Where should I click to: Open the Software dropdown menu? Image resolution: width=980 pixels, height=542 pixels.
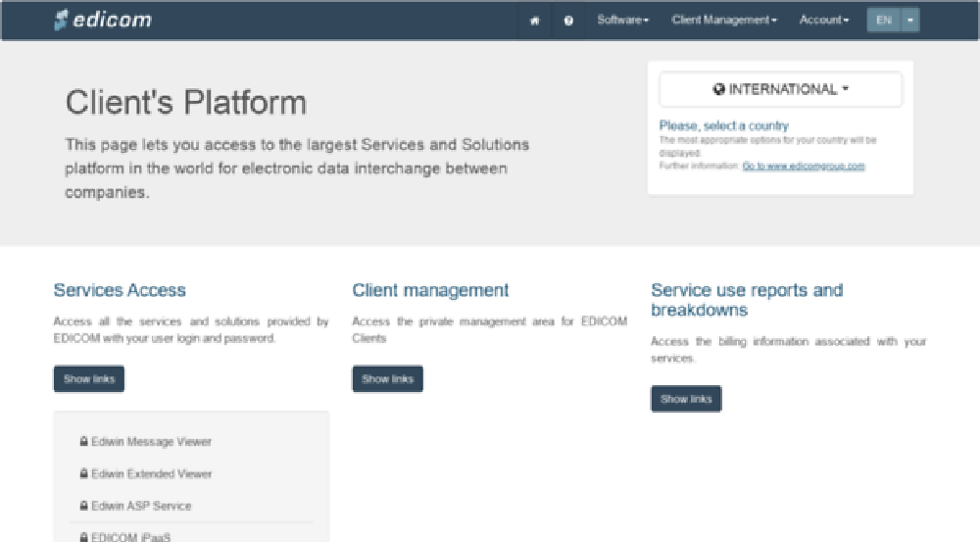[x=622, y=21]
